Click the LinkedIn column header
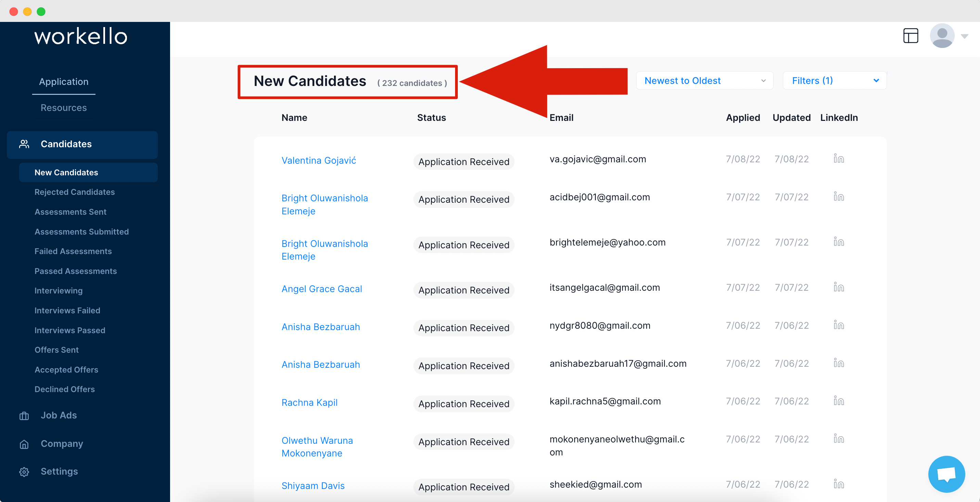 [839, 117]
